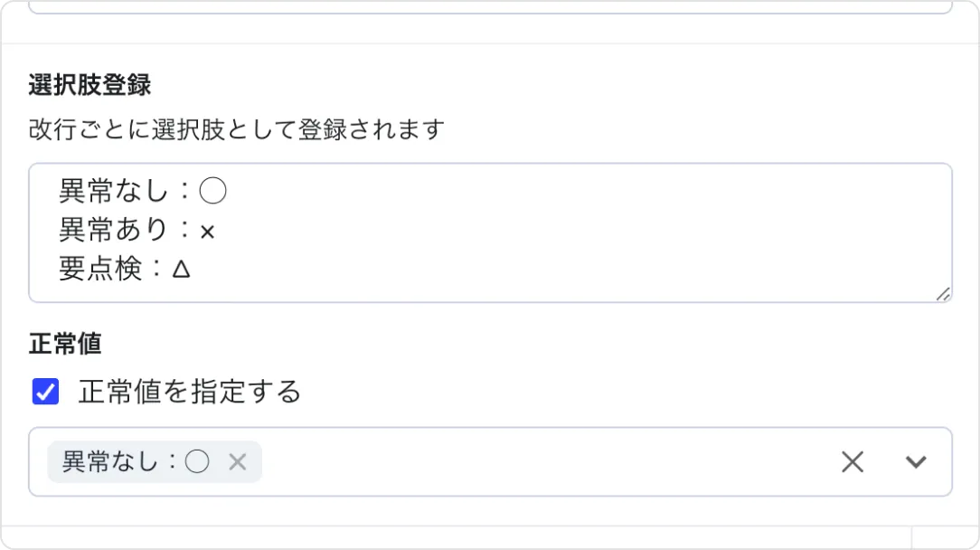Clear all selected normal values
This screenshot has height=550, width=980.
click(852, 462)
